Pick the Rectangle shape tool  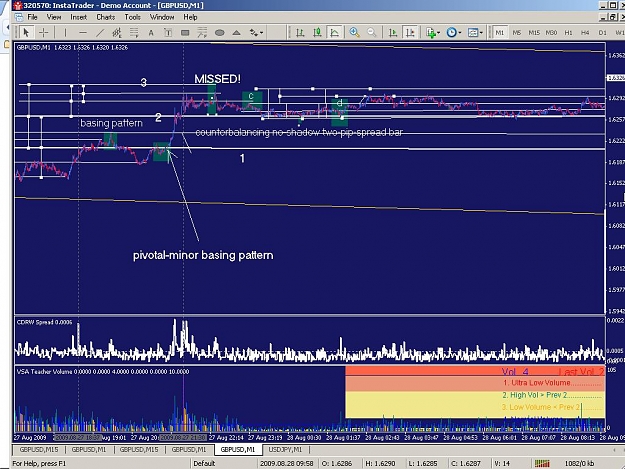(185, 33)
